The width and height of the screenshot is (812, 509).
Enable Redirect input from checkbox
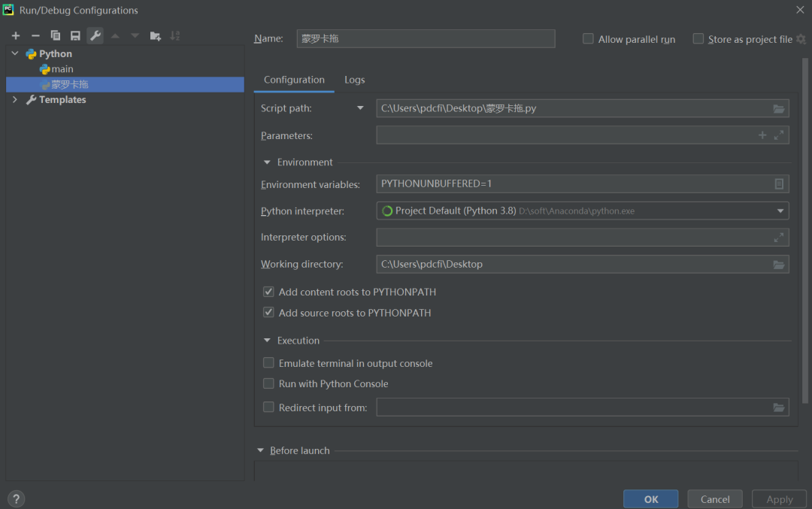(268, 407)
